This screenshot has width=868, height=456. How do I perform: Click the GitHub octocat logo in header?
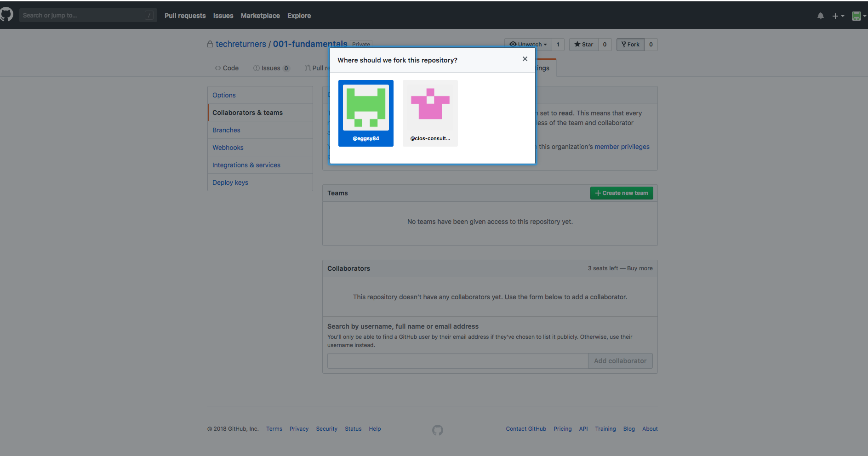pyautogui.click(x=6, y=15)
